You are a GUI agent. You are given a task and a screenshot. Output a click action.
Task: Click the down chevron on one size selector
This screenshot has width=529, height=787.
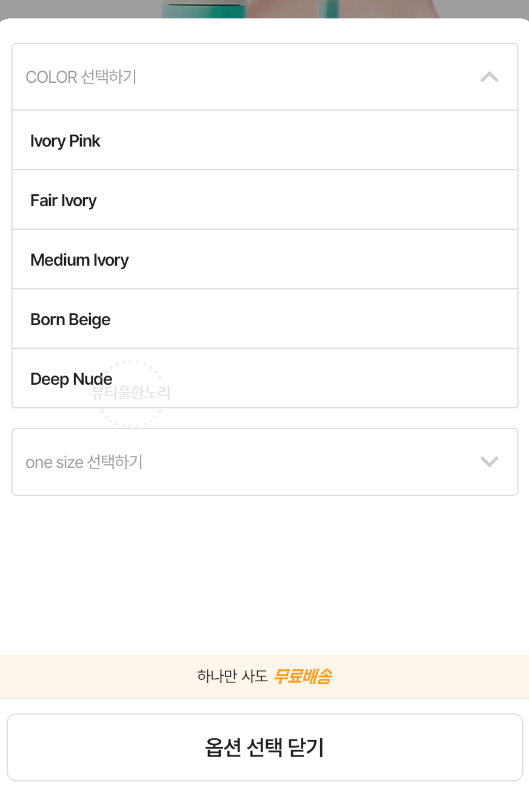(x=489, y=461)
